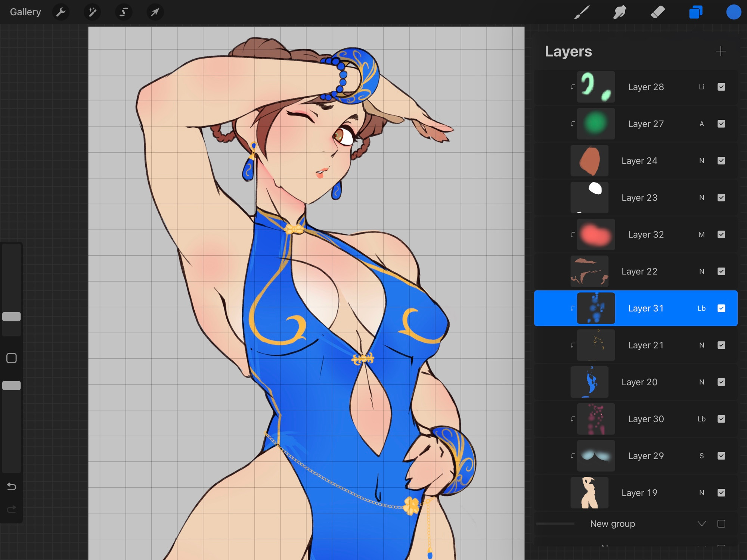Open the Actions wrench menu
The image size is (747, 560).
[x=61, y=12]
